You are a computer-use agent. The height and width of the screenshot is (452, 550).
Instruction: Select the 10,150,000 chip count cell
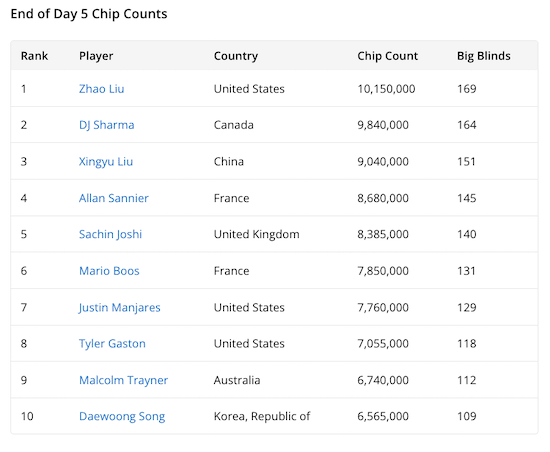pos(386,89)
